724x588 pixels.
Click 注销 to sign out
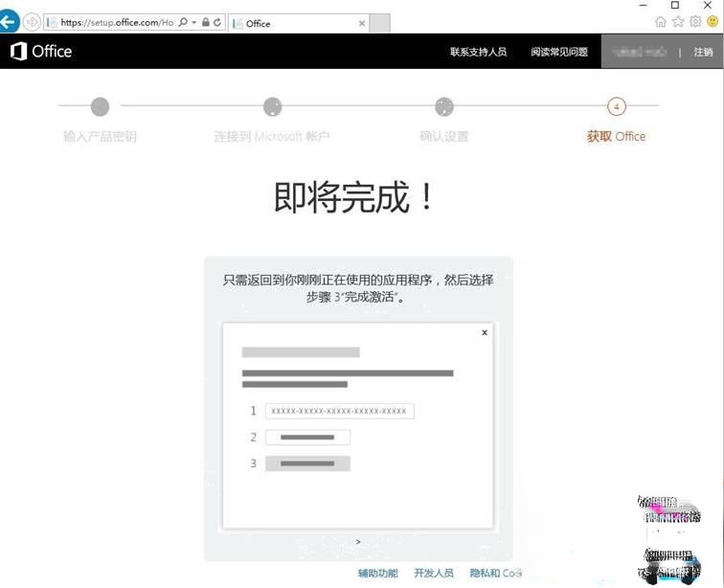703,53
